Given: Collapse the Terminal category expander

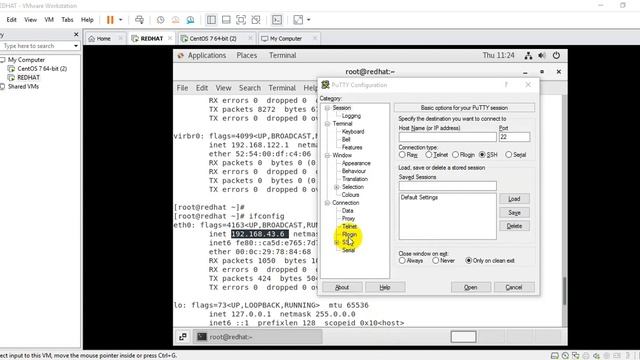Looking at the screenshot, I should click(x=327, y=124).
